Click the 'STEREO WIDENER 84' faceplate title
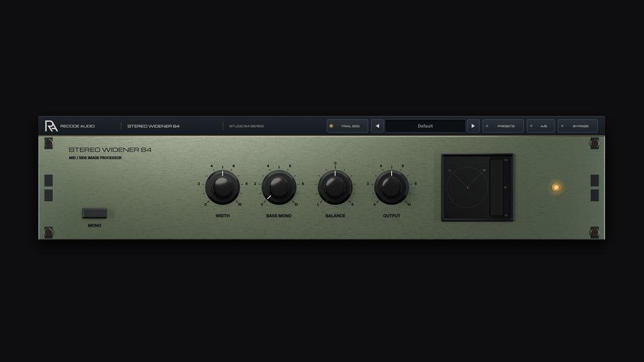644x362 pixels. 110,149
